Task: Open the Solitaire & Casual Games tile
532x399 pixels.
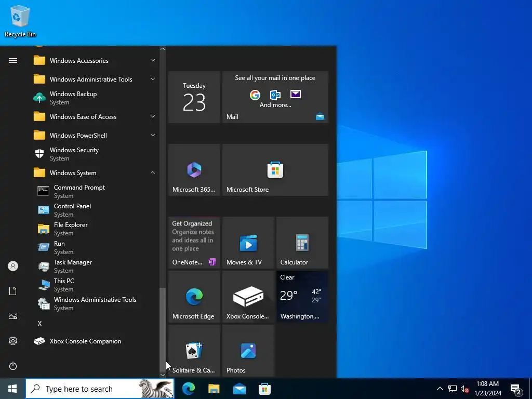Action: pyautogui.click(x=194, y=351)
